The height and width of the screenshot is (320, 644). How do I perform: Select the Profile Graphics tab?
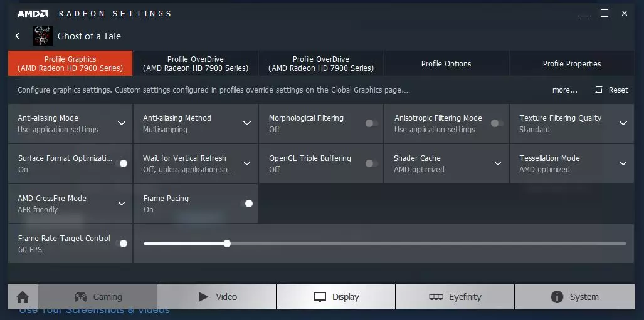70,64
